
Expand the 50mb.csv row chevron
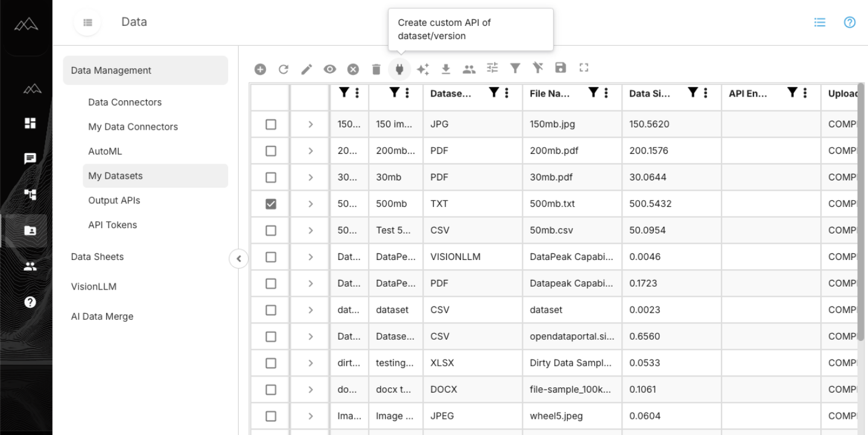311,230
